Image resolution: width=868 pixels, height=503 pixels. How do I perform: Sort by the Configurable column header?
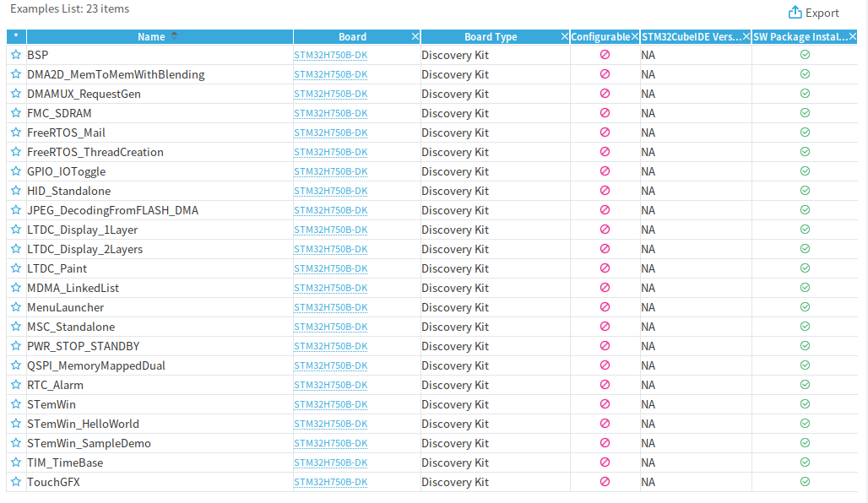[x=600, y=36]
